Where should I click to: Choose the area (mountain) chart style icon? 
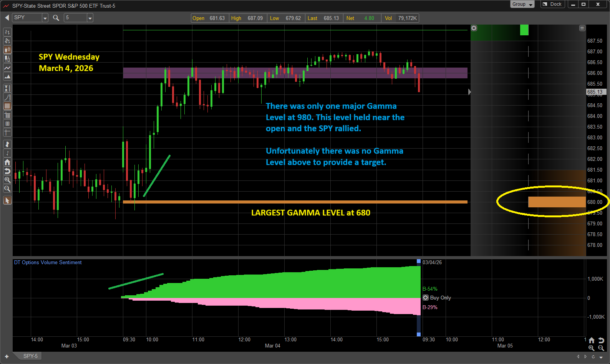click(x=7, y=77)
